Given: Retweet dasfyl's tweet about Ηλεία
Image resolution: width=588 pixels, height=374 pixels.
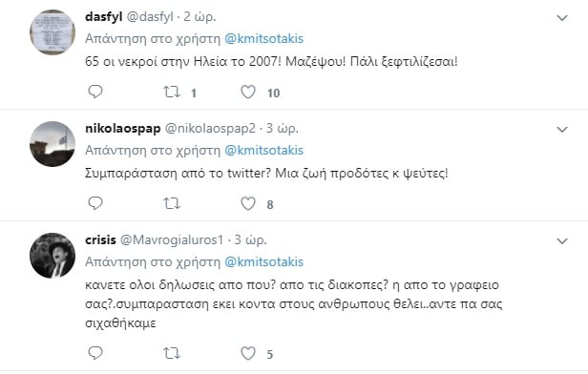Looking at the screenshot, I should coord(172,92).
